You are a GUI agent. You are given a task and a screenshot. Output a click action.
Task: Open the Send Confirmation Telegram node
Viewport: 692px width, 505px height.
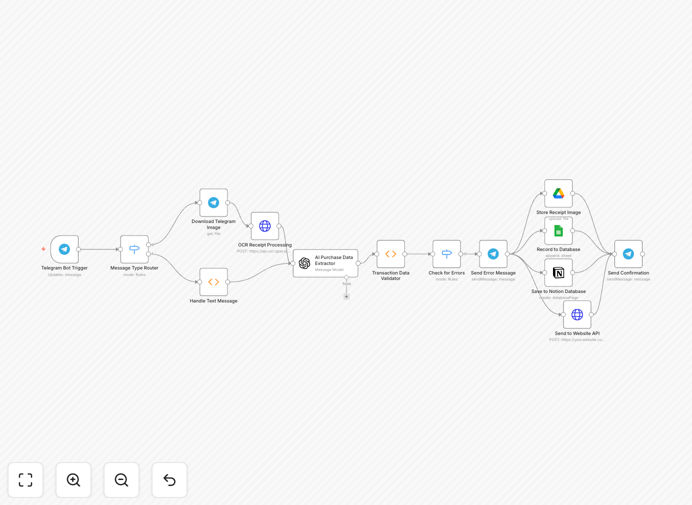pos(628,254)
